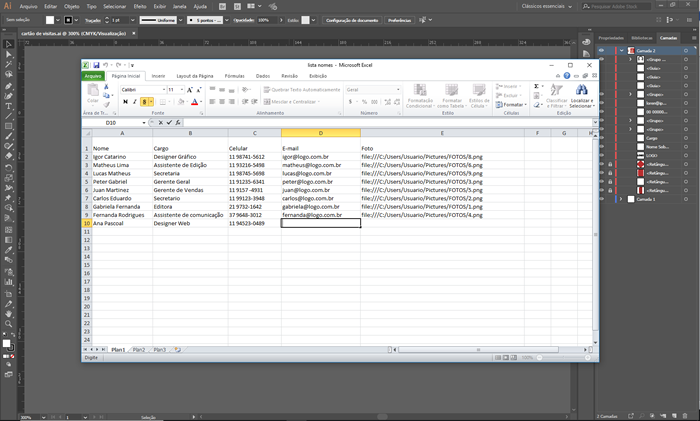Open the Calibri font name dropdown

tap(164, 90)
